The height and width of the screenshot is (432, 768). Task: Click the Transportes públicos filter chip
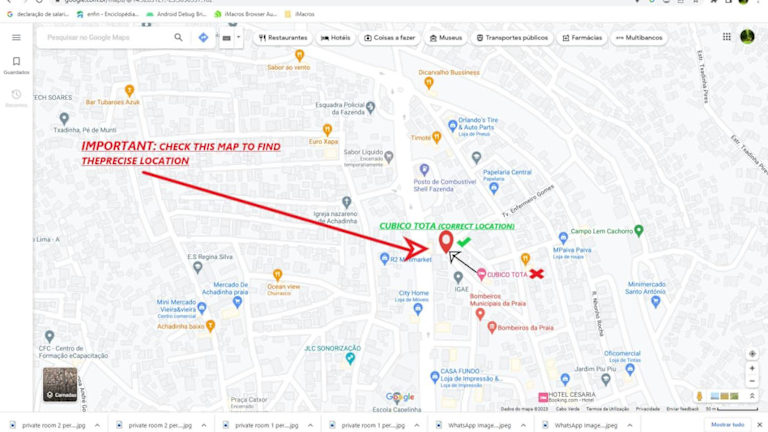click(512, 38)
